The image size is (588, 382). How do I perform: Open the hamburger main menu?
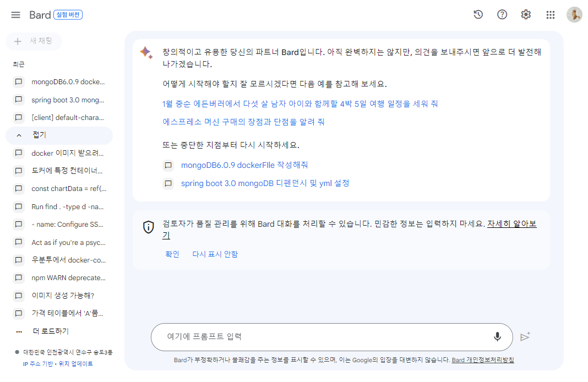(16, 15)
